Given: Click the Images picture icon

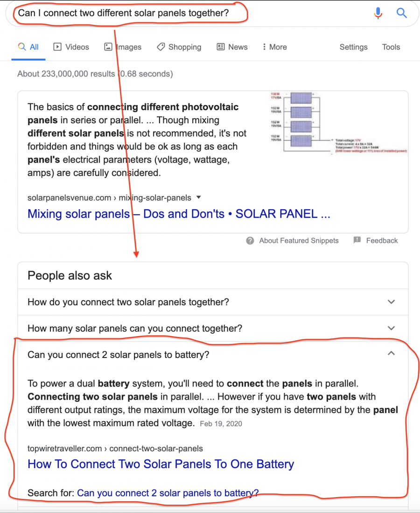Looking at the screenshot, I should point(108,47).
